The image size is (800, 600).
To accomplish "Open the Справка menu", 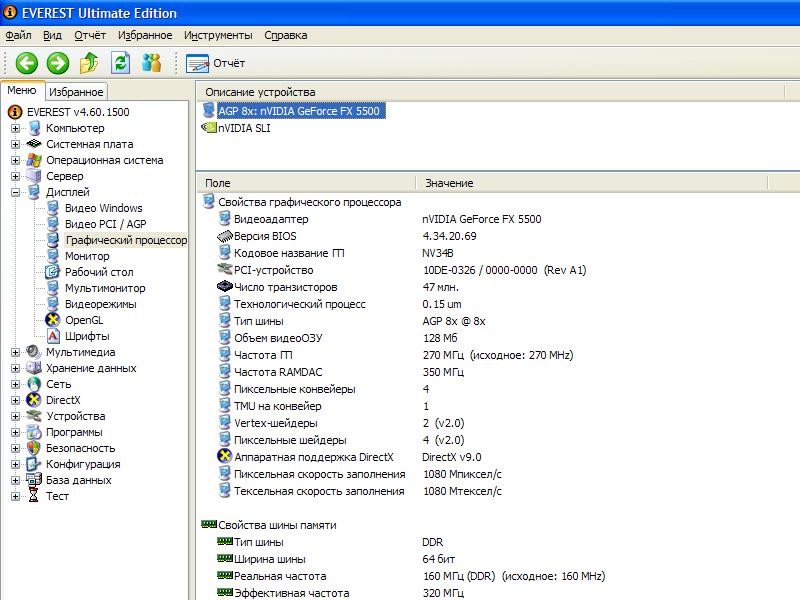I will [286, 35].
